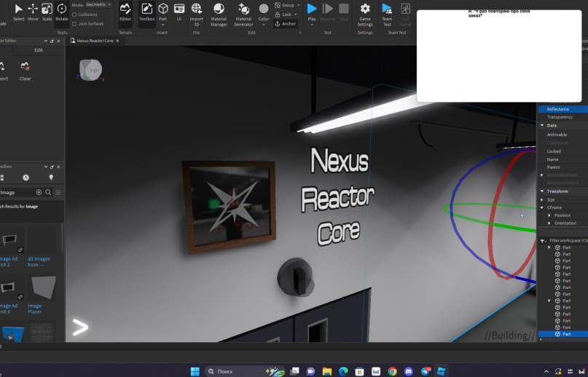Activate the Scale tool
This screenshot has width=588, height=377.
pos(47,12)
